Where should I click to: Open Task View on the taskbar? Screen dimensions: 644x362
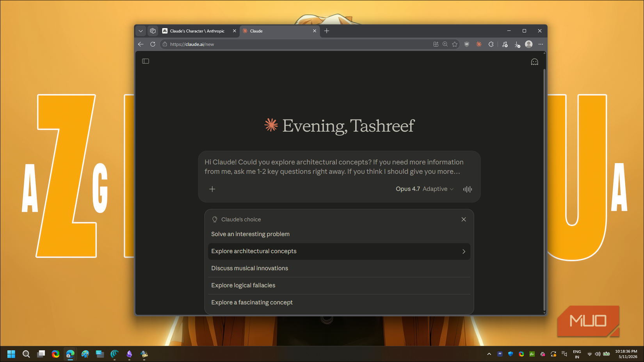click(x=41, y=354)
